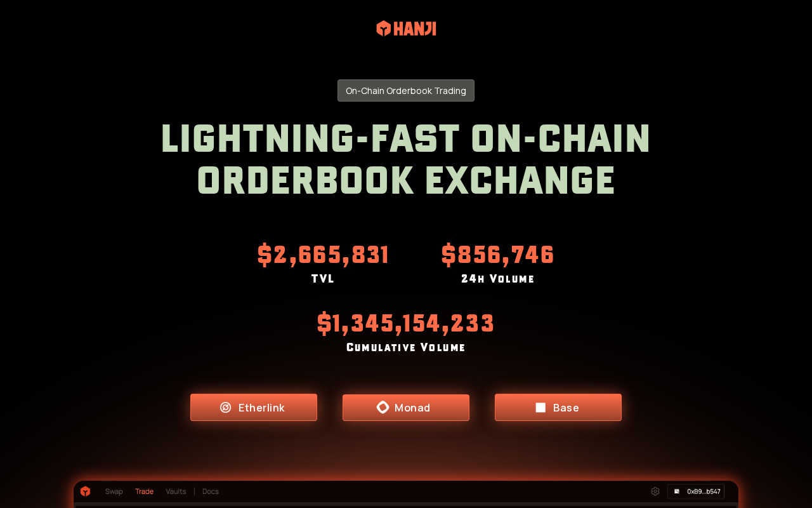Image resolution: width=812 pixels, height=508 pixels.
Task: Click the small Hanji cube beside Swap
Action: click(x=86, y=491)
